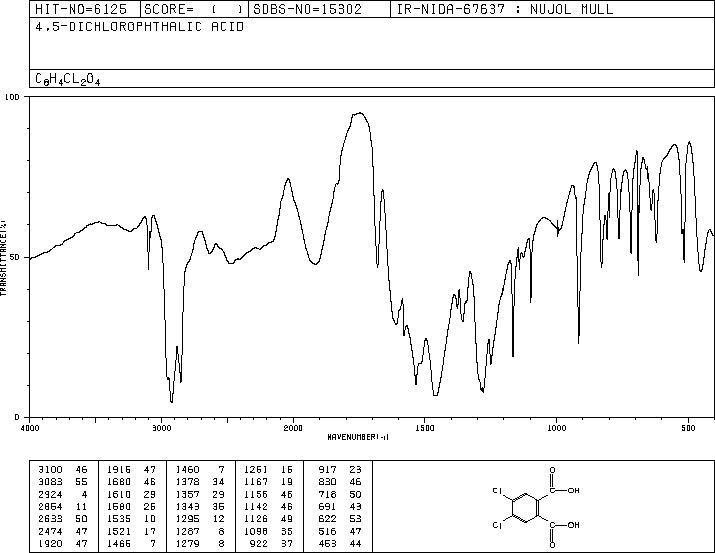Click peak table entry 1287

pyautogui.click(x=200, y=532)
